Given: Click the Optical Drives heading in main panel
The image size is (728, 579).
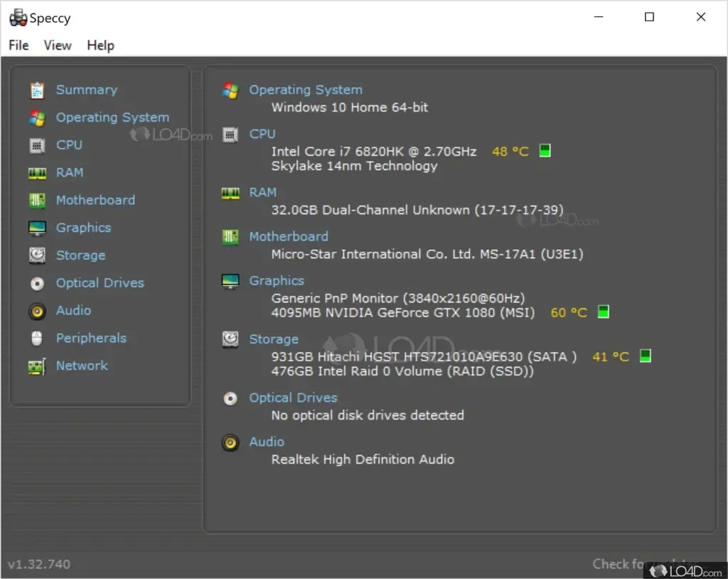Looking at the screenshot, I should (294, 398).
